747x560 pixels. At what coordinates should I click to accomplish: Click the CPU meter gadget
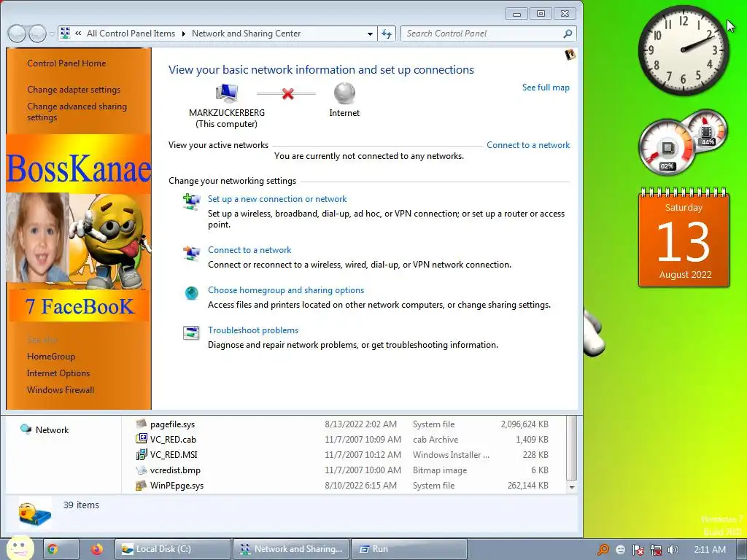(667, 147)
